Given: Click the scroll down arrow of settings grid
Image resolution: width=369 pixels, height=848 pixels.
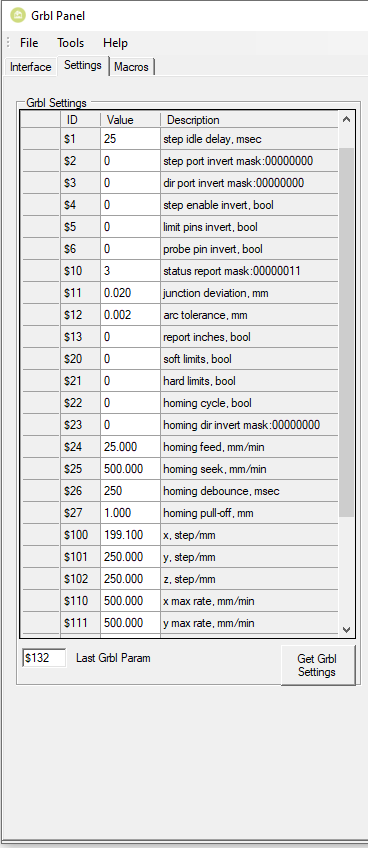Looking at the screenshot, I should [347, 630].
